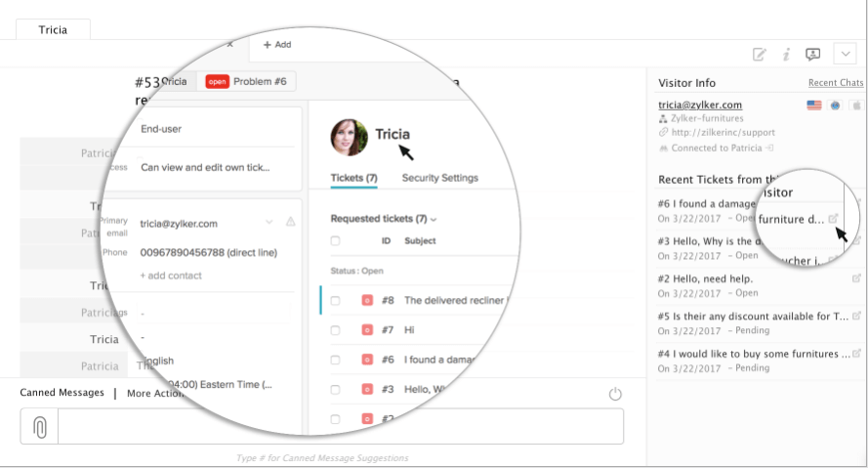Image resolution: width=868 pixels, height=468 pixels.
Task: Click the warning triangle beside primary email
Action: [x=290, y=223]
